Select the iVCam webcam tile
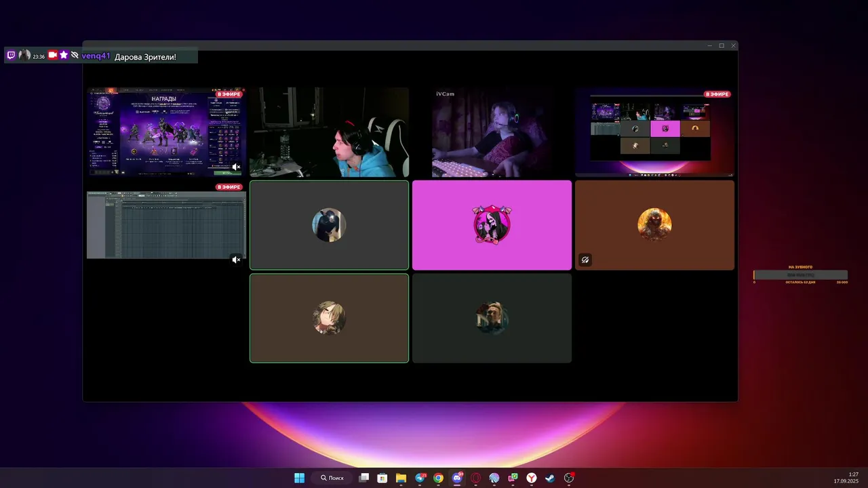The height and width of the screenshot is (488, 868). pos(492,132)
